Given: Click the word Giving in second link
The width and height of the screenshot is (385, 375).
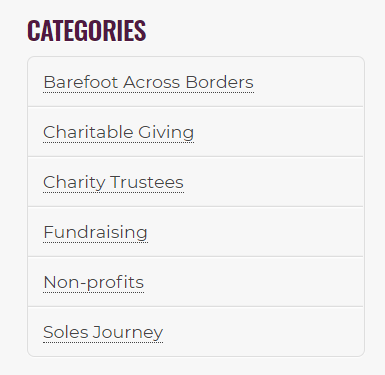Looking at the screenshot, I should coord(166,133).
